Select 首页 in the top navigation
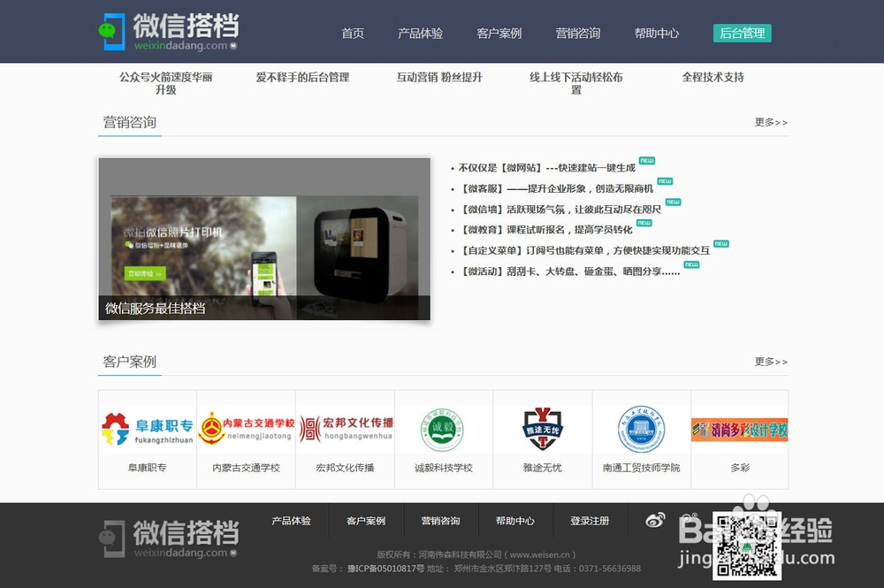 tap(353, 33)
